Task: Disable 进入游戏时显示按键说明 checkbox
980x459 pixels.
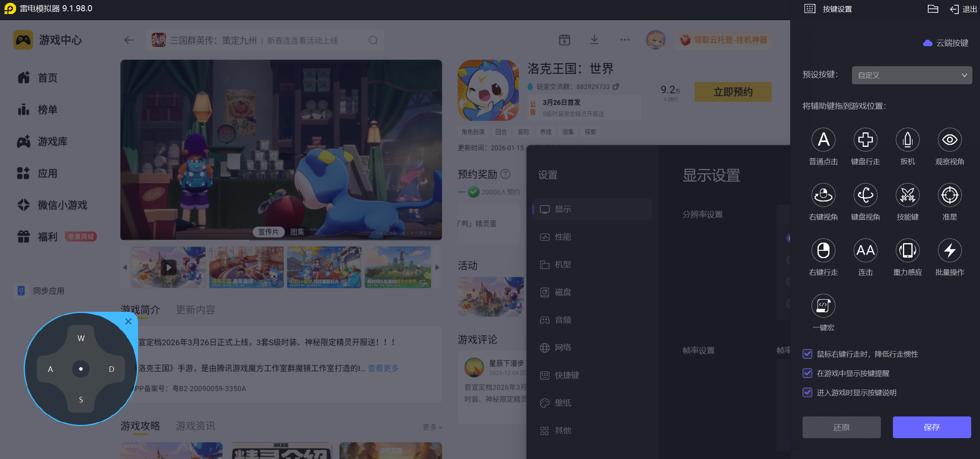Action: [807, 392]
